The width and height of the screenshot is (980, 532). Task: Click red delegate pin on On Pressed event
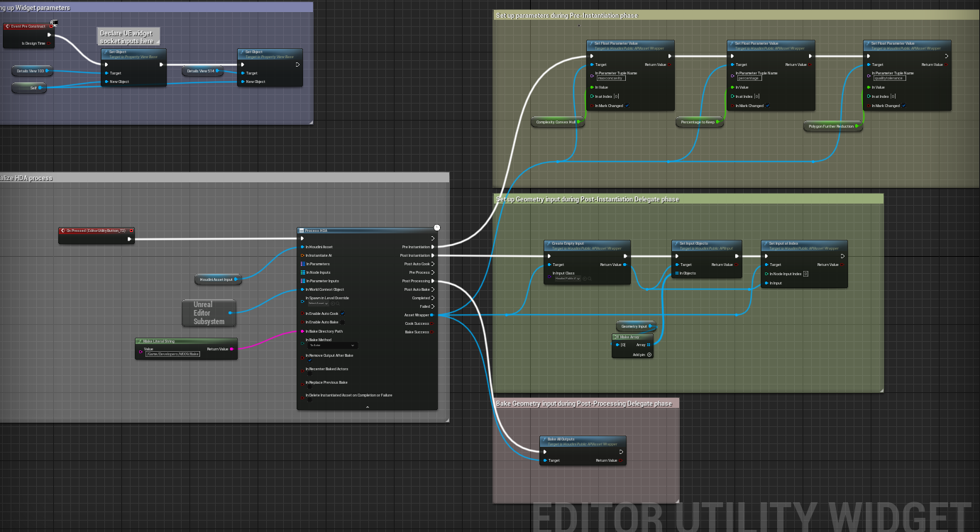(131, 231)
